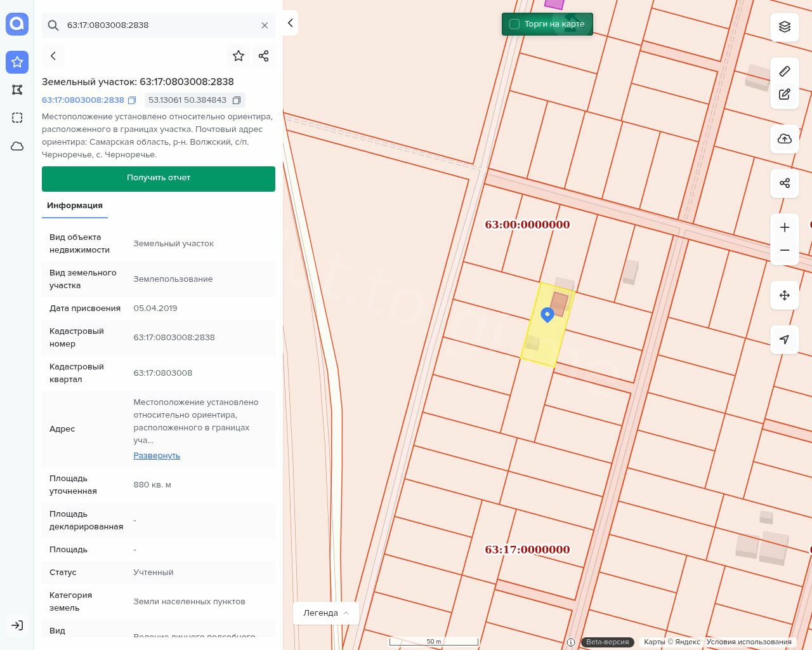Copy the cadastral number 63:17:0803008:2838
Screen dimensions: 812x650
point(132,100)
